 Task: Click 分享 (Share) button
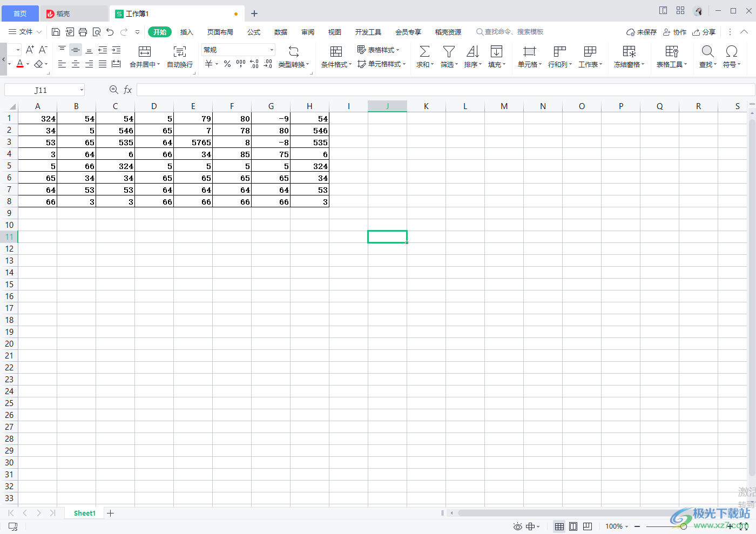point(704,32)
